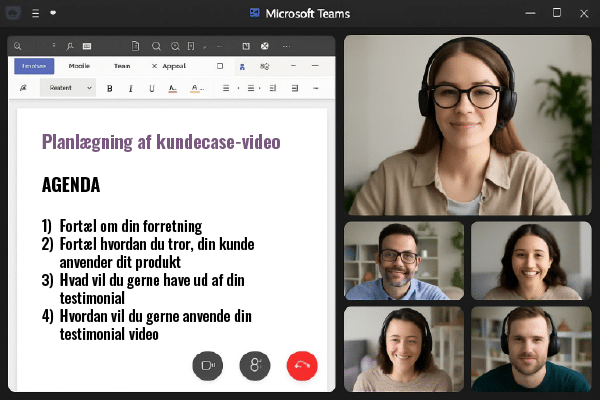This screenshot has height=400, width=600.
Task: Close the Appeal tab with its X
Action: [154, 66]
